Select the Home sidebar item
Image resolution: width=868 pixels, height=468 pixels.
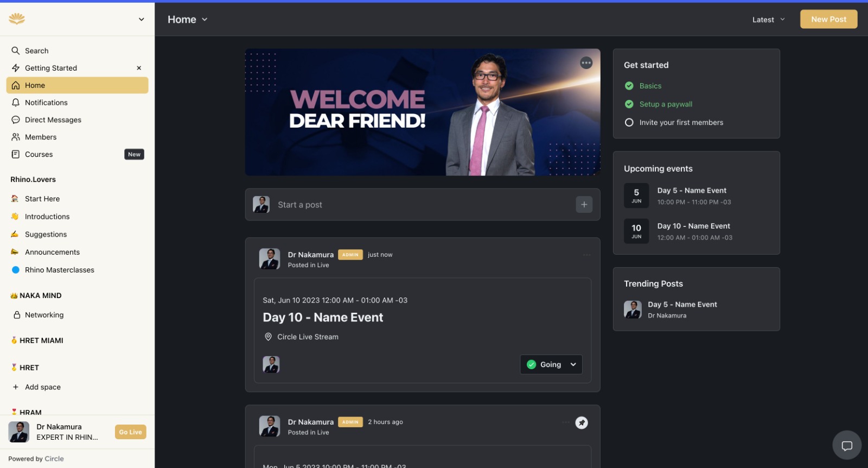pos(77,85)
